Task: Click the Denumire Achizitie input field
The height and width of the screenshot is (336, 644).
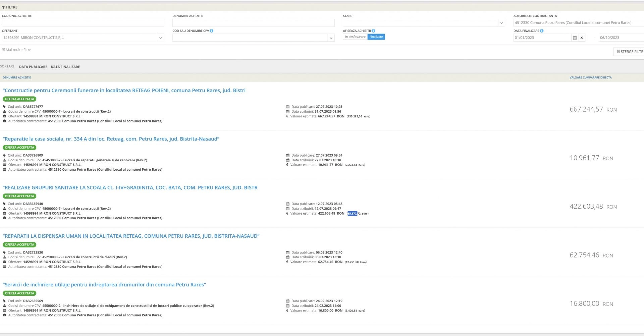Action: click(x=253, y=23)
